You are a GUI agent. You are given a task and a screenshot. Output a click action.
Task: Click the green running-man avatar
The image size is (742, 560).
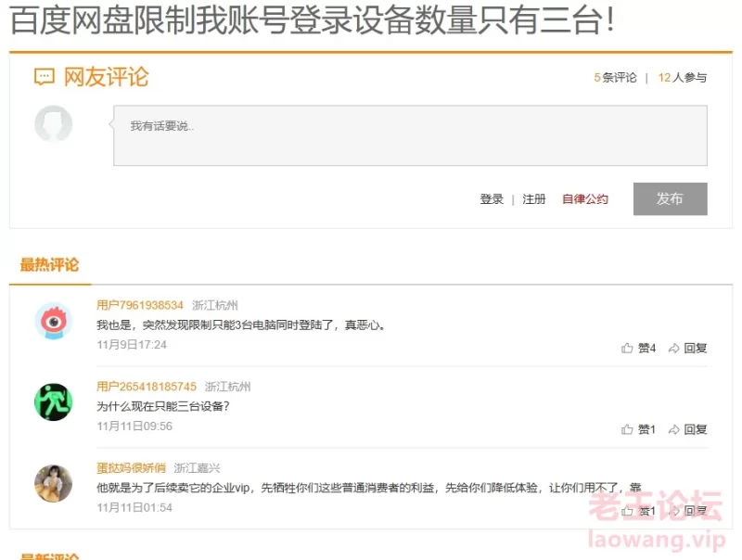(54, 402)
